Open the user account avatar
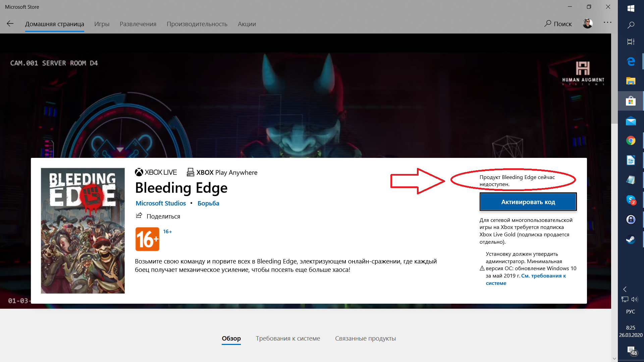The width and height of the screenshot is (644, 362). (x=588, y=23)
